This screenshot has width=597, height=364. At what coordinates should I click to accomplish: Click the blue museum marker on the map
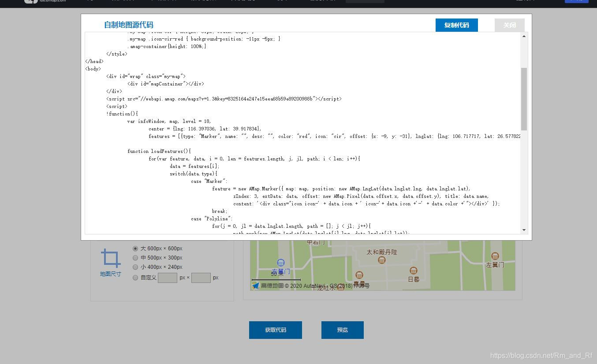coord(280,263)
